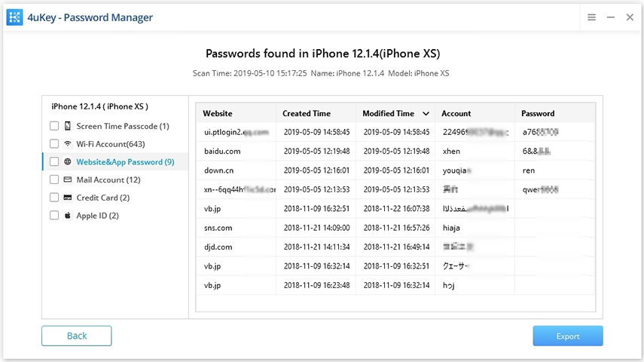
Task: Select the ui.ptlogin2 website row
Action: point(395,132)
